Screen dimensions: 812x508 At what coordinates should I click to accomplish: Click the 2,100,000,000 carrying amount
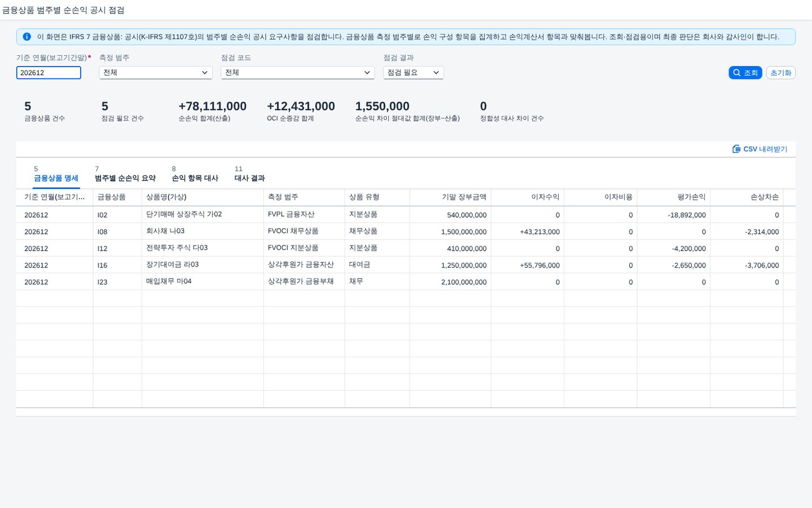point(464,282)
